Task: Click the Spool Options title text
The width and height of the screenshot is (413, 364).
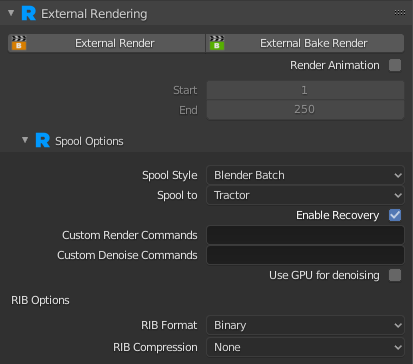Action: tap(89, 141)
